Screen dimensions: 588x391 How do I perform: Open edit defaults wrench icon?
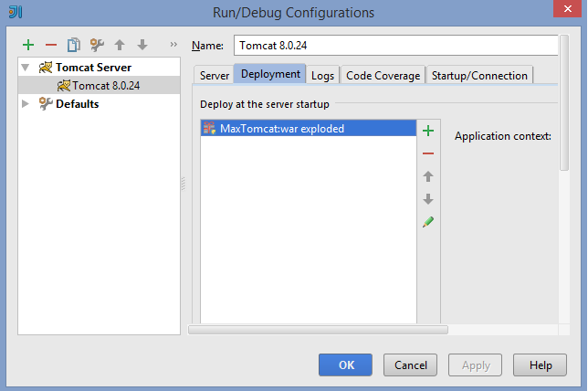(x=97, y=45)
